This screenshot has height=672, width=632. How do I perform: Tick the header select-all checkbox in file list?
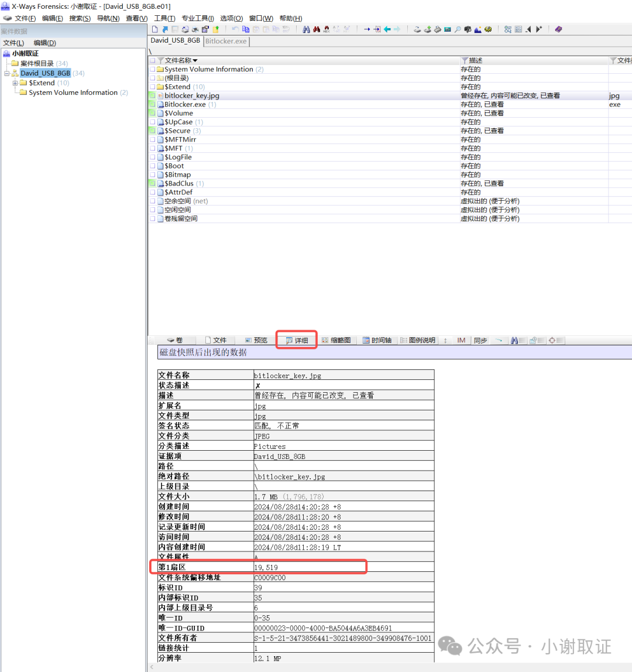(152, 60)
